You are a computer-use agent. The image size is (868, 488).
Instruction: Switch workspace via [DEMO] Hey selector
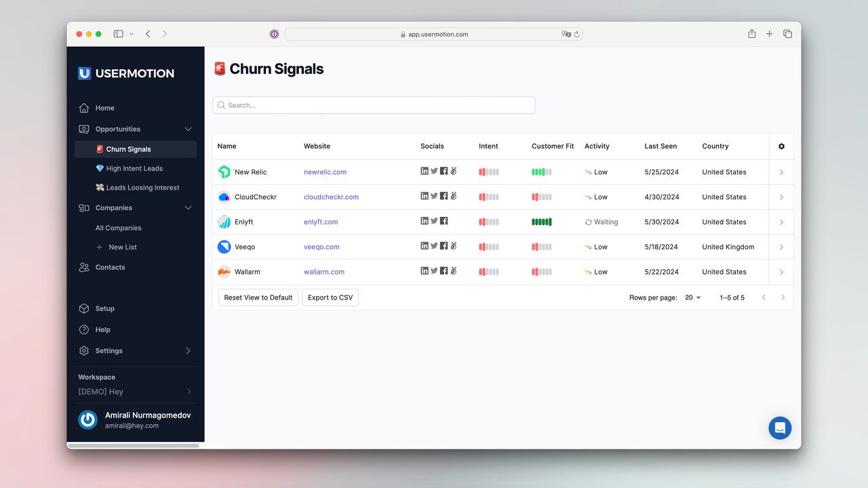point(135,392)
